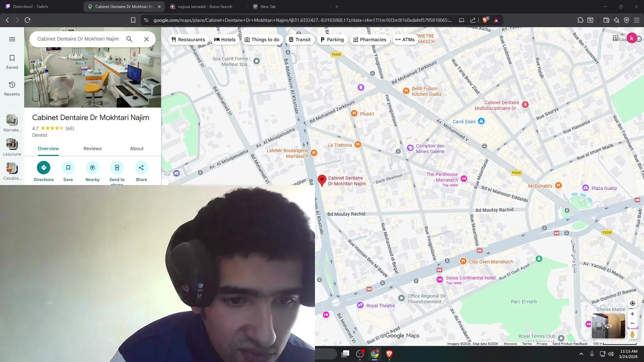Screen dimensions: 644x362
Task: Select the Royal Theatre marker
Action: 360,305
